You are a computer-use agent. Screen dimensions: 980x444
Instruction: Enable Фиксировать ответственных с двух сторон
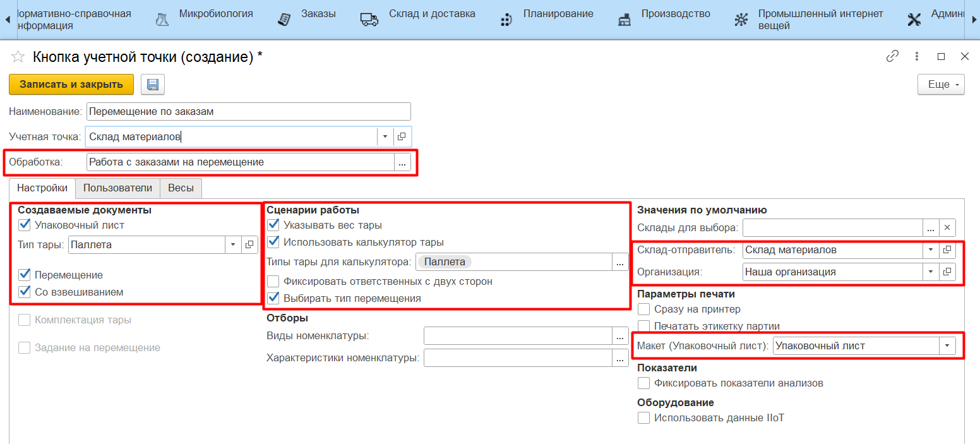pos(273,282)
